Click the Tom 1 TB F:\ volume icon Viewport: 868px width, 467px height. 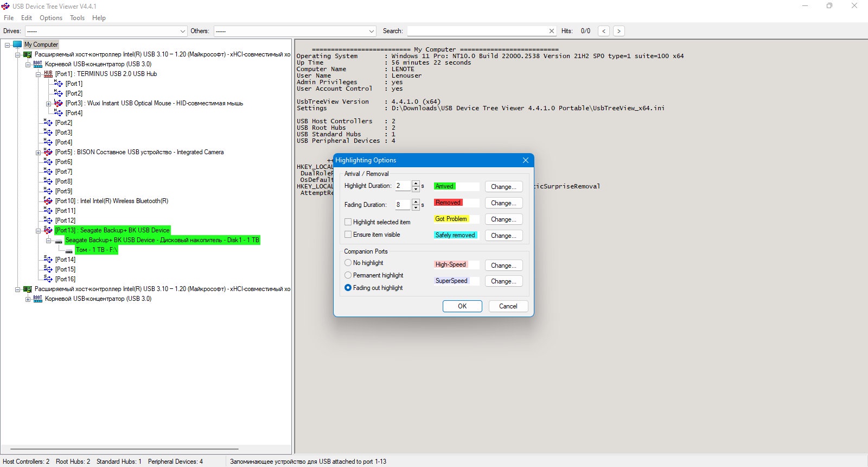tap(69, 250)
